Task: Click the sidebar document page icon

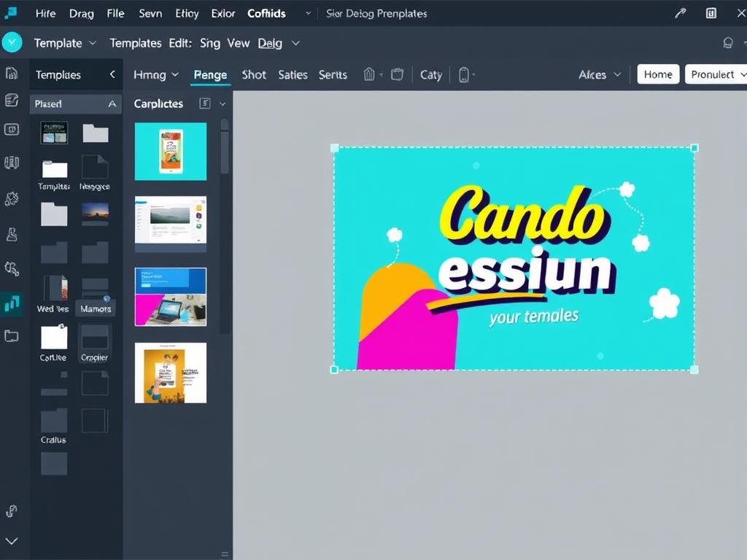Action: (12, 73)
